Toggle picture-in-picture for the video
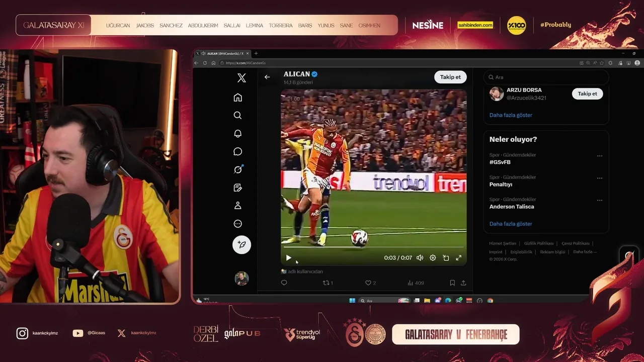The height and width of the screenshot is (362, 644). tap(446, 258)
